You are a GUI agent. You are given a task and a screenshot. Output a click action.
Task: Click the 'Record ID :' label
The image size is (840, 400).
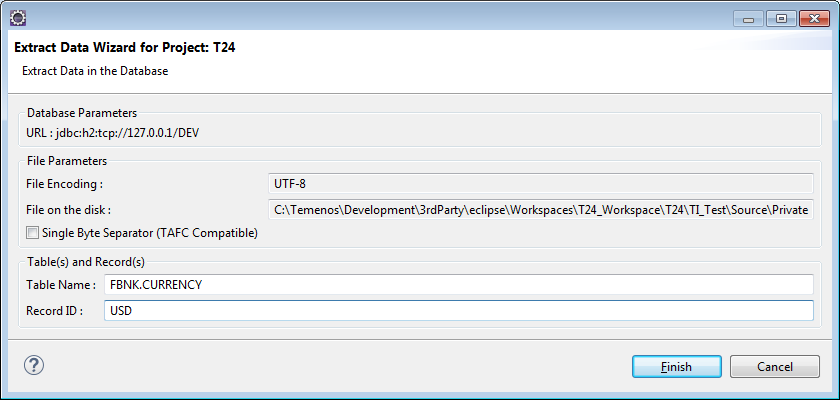(55, 311)
